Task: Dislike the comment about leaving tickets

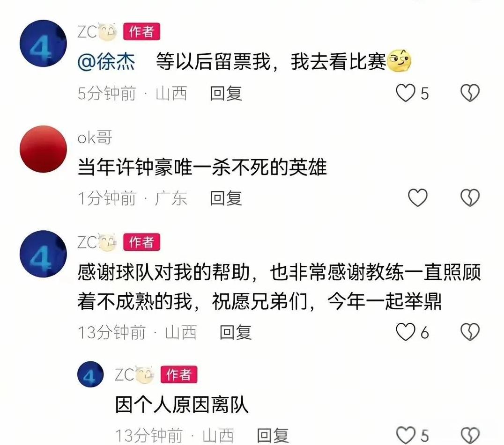Action: (470, 93)
